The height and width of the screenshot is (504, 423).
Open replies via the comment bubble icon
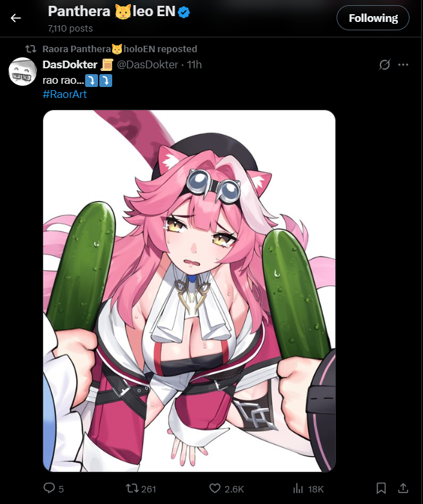click(49, 488)
